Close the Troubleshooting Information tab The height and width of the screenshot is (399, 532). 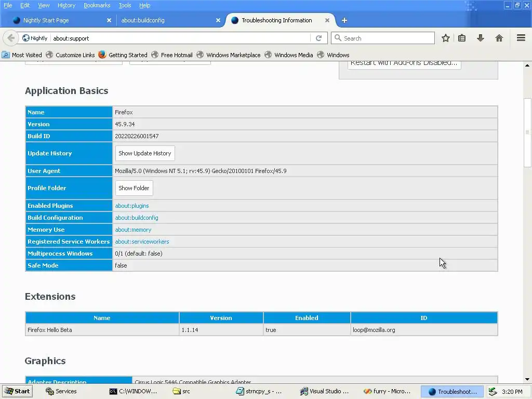327,20
